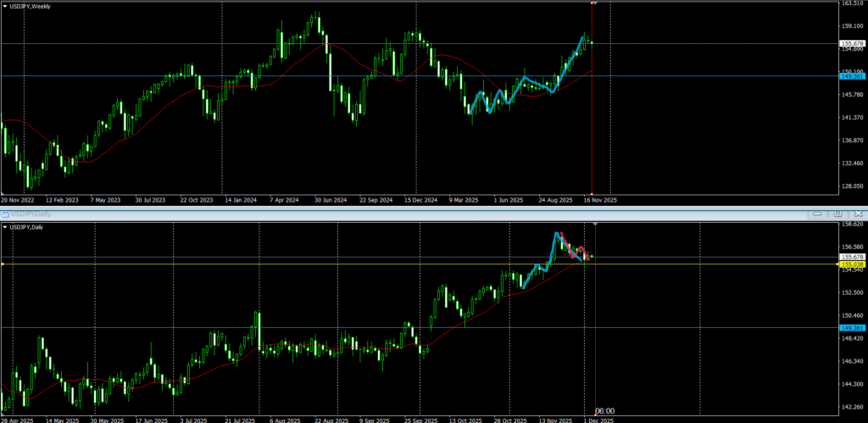Click the yellow line marker at Daily chart's left edge
The height and width of the screenshot is (423, 868).
[3, 264]
